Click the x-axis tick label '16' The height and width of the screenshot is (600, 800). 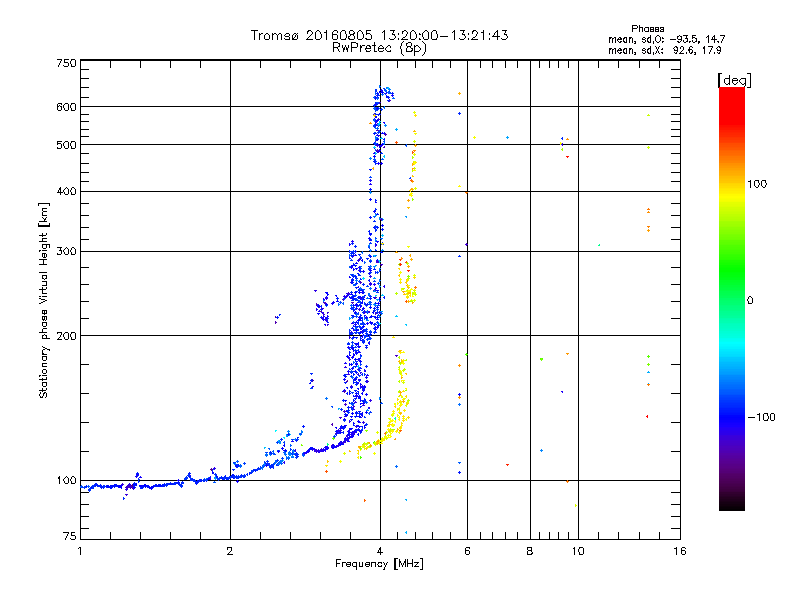pos(680,551)
